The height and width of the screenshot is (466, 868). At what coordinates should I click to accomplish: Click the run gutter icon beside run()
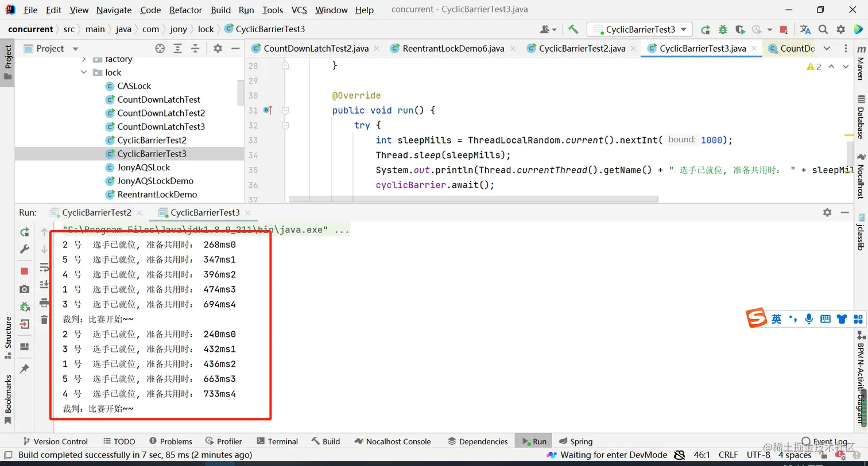pyautogui.click(x=268, y=110)
